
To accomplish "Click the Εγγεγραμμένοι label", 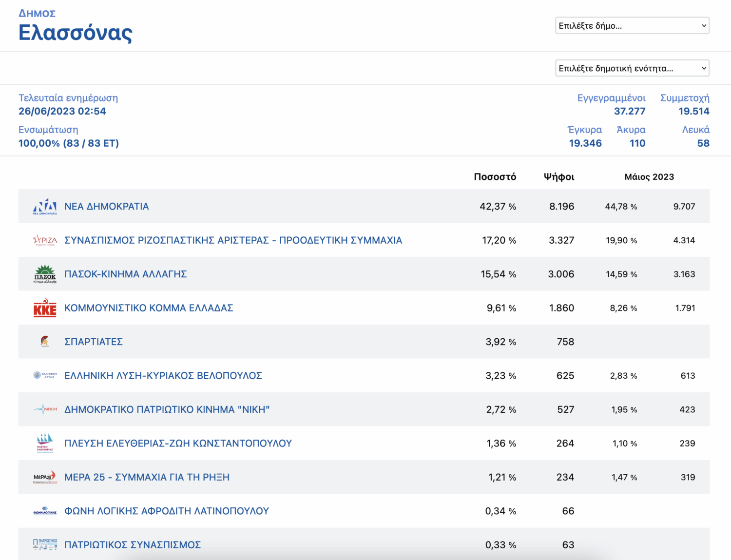I will coord(611,98).
